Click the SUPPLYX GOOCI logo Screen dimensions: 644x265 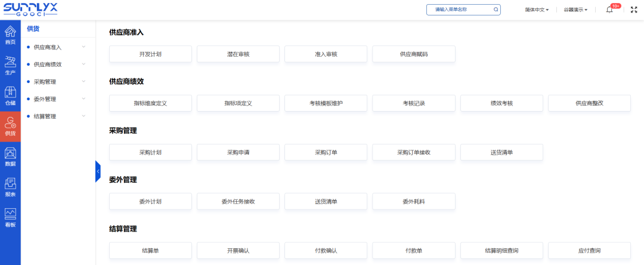(x=30, y=10)
